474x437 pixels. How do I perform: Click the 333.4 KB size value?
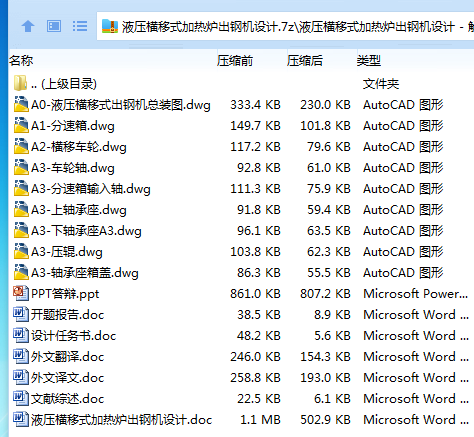point(255,105)
